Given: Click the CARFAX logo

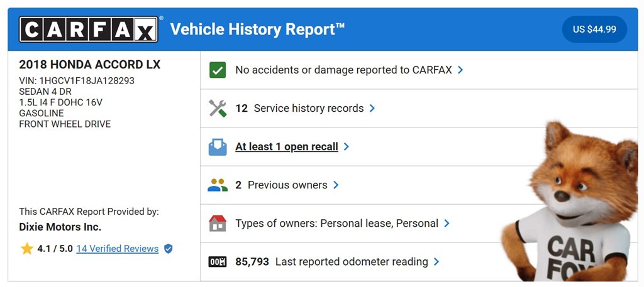Looking at the screenshot, I should pos(88,29).
